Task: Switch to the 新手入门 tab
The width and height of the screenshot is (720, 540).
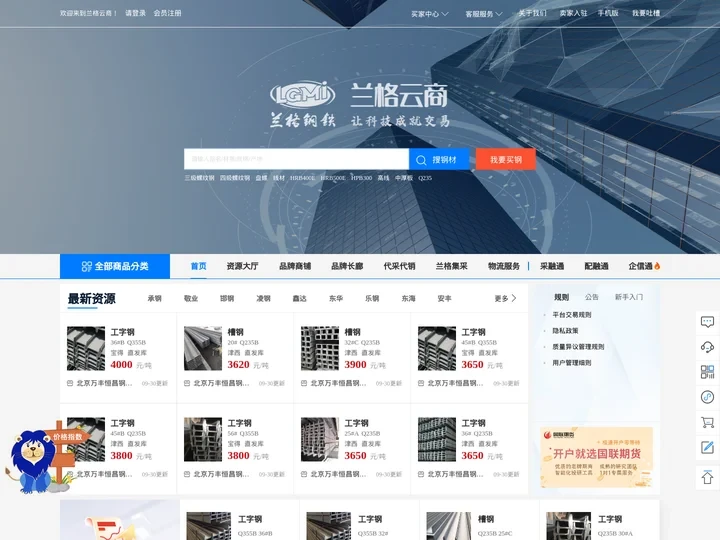Action: (x=629, y=297)
